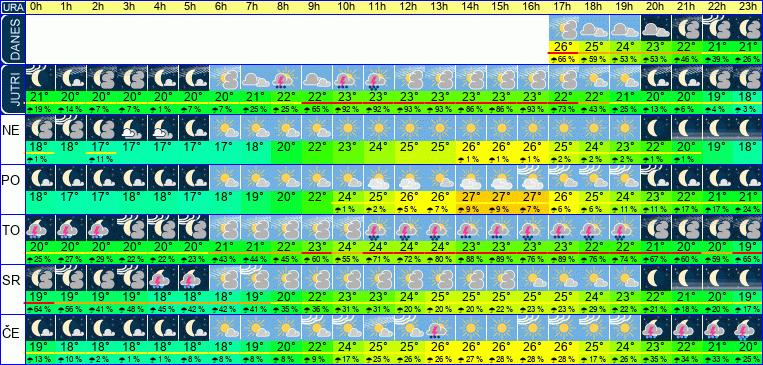Click the DANES 17h weather icon
The width and height of the screenshot is (763, 365).
564,29
